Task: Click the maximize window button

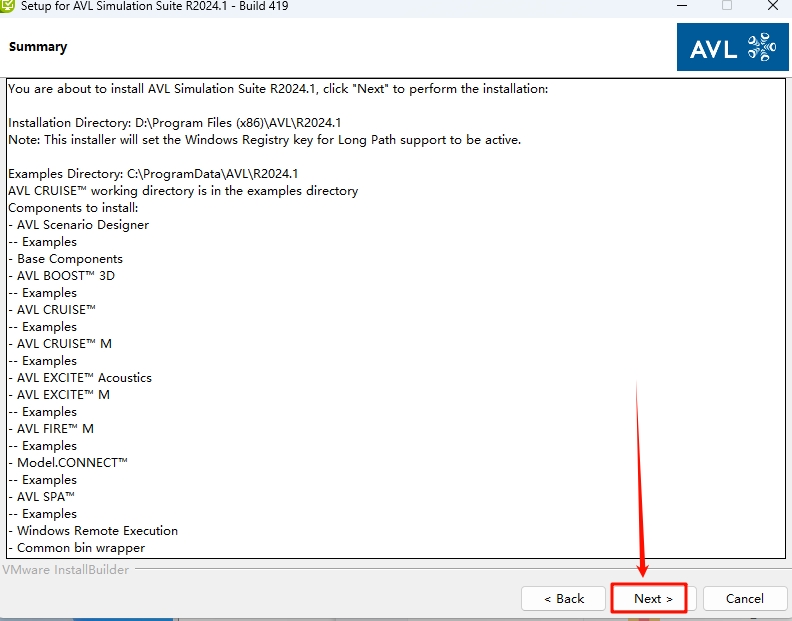Action: pyautogui.click(x=727, y=5)
